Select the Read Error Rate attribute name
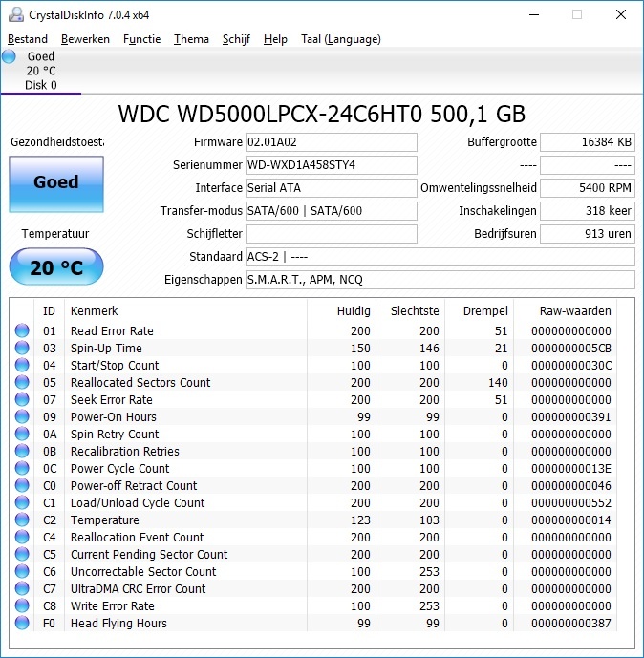The image size is (644, 658). pos(112,331)
